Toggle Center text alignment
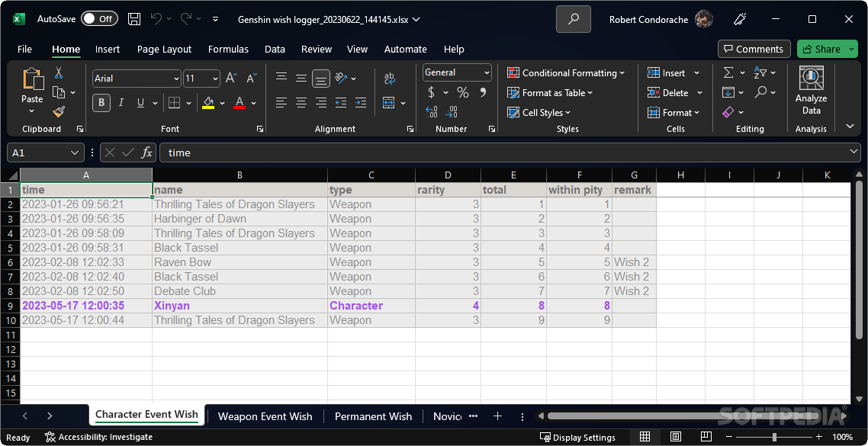This screenshot has width=868, height=446. (x=301, y=102)
